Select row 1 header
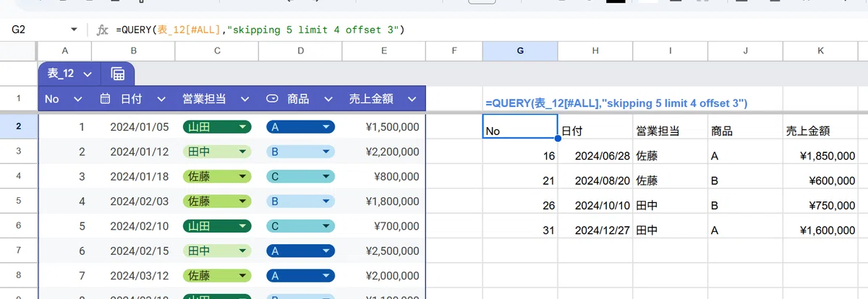 [19, 99]
